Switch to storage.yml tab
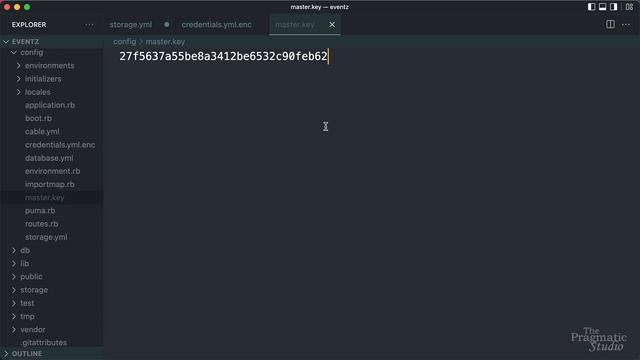Viewport: 640px width, 360px height. (x=131, y=24)
